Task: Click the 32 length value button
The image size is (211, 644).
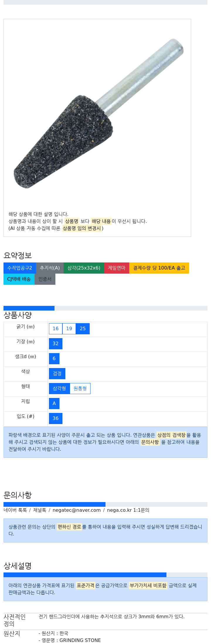Action: tap(56, 344)
